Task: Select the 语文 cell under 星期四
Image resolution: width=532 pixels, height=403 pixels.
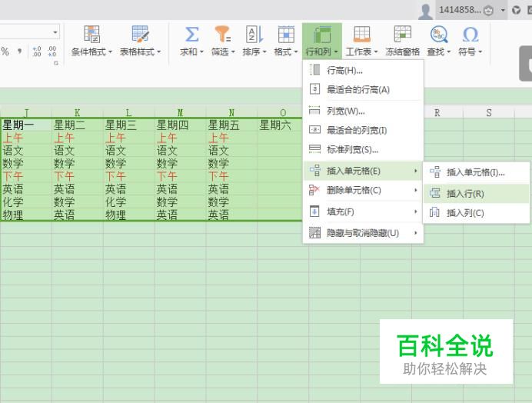Action: 180,151
